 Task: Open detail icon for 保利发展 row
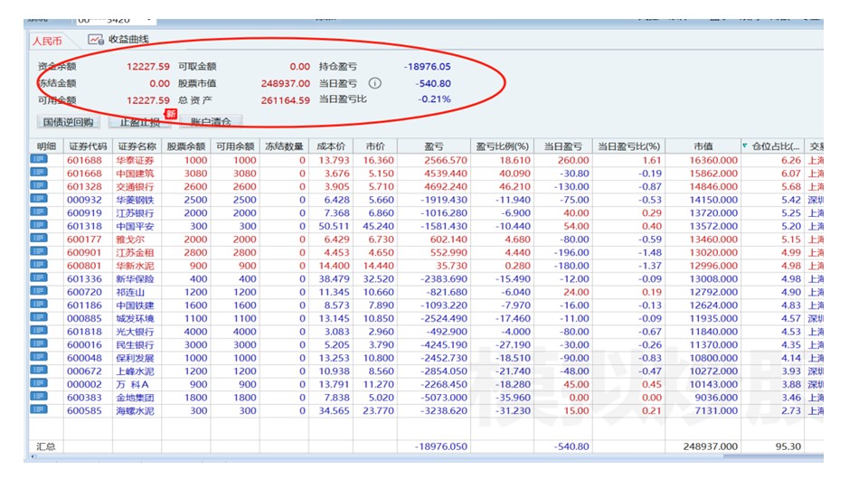(x=39, y=358)
